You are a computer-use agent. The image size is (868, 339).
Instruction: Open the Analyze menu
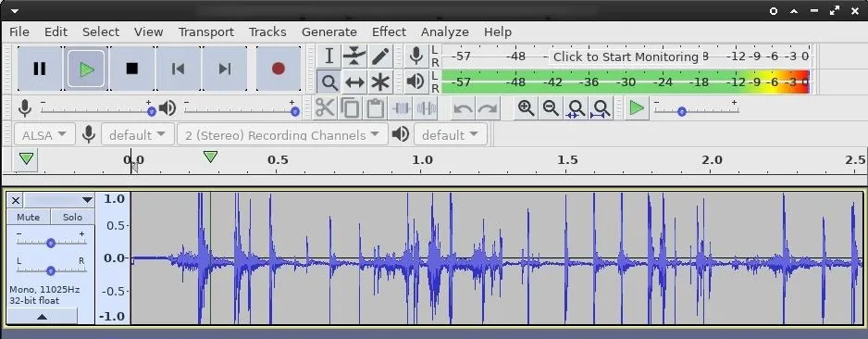coord(444,32)
